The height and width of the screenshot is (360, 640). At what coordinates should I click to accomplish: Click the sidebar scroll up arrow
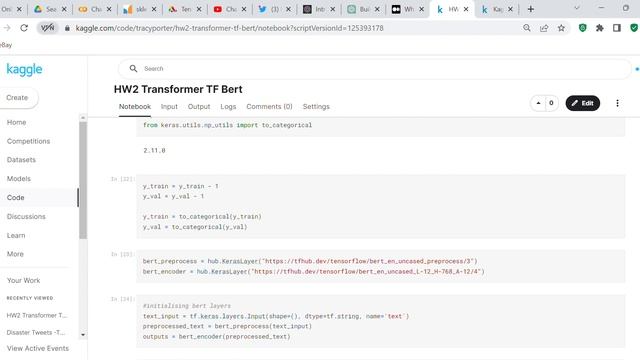pyautogui.click(x=83, y=118)
